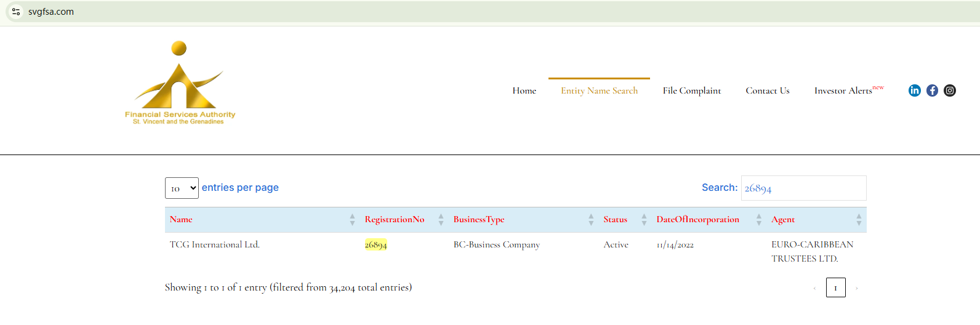980x325 pixels.
Task: Open the Instagram social icon
Action: click(x=950, y=90)
